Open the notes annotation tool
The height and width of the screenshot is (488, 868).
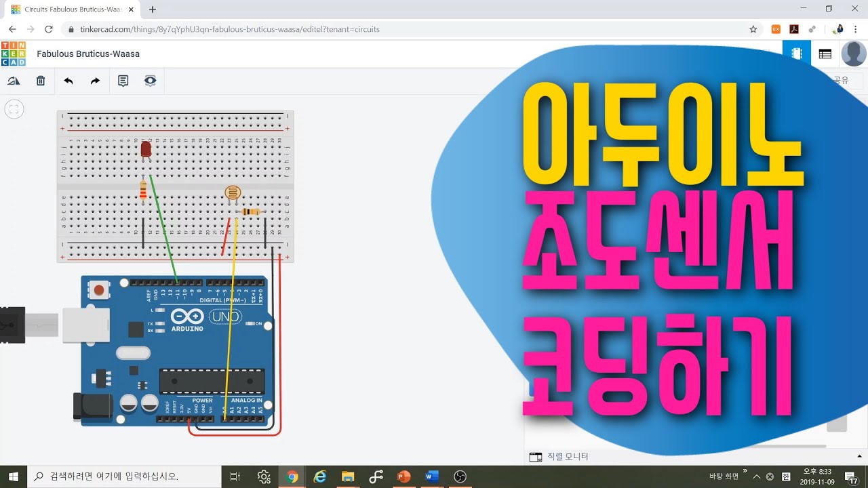pyautogui.click(x=123, y=81)
